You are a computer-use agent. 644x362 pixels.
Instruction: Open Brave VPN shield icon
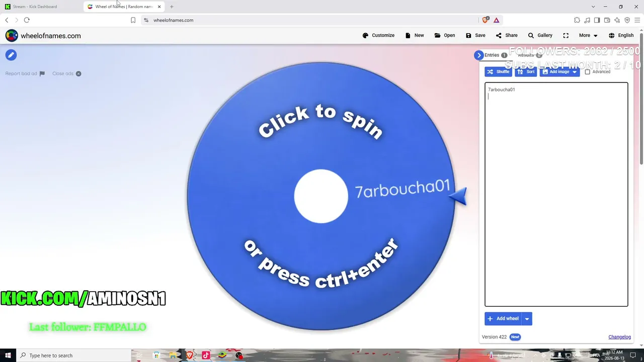click(x=627, y=20)
